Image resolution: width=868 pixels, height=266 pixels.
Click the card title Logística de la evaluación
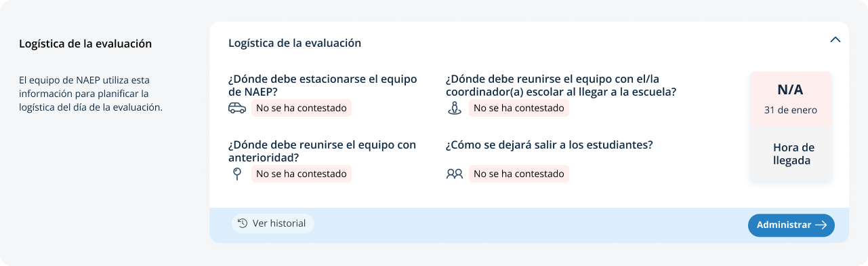295,43
